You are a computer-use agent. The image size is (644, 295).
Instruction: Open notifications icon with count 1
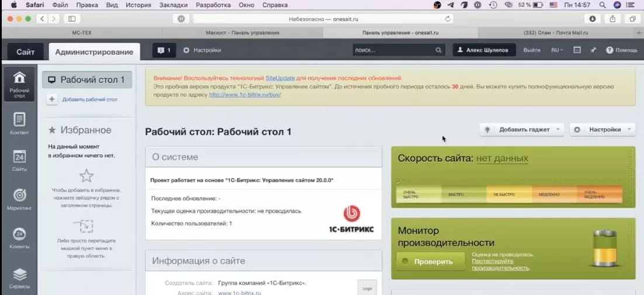pos(164,50)
